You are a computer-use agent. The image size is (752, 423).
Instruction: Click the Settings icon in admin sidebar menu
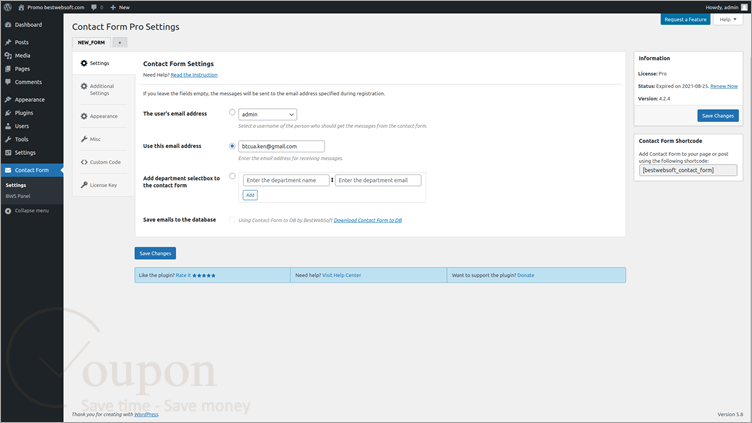(8, 153)
